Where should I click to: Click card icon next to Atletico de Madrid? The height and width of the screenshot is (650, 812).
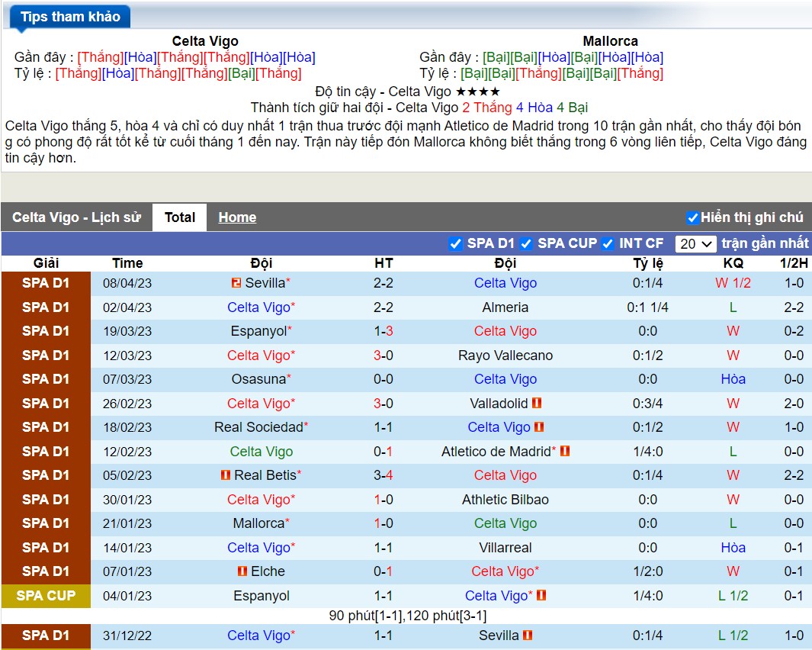[565, 451]
